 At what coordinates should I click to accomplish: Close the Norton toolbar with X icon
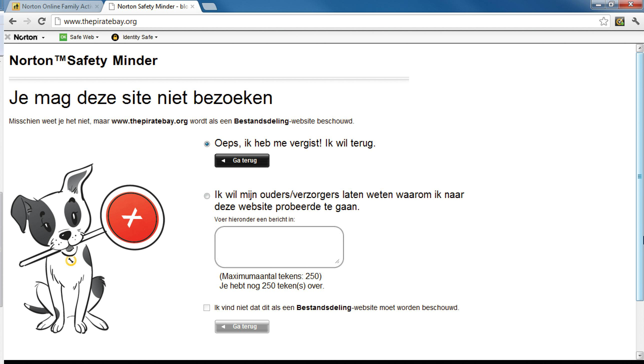point(8,37)
